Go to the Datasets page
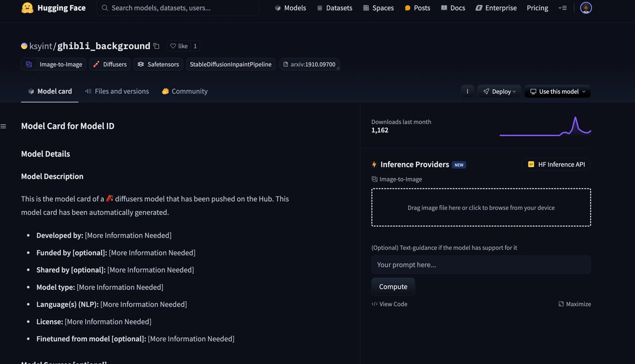Screen dimensions: 635x364 click(334, 8)
